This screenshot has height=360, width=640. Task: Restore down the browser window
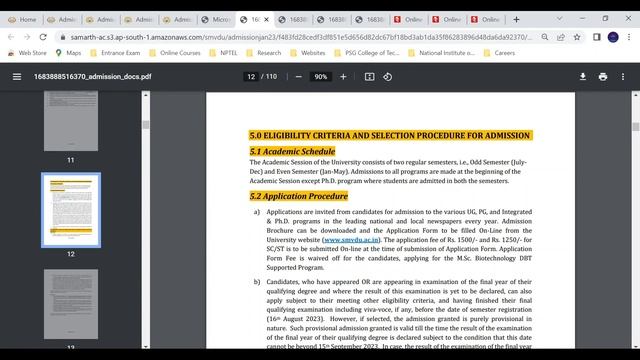click(605, 19)
